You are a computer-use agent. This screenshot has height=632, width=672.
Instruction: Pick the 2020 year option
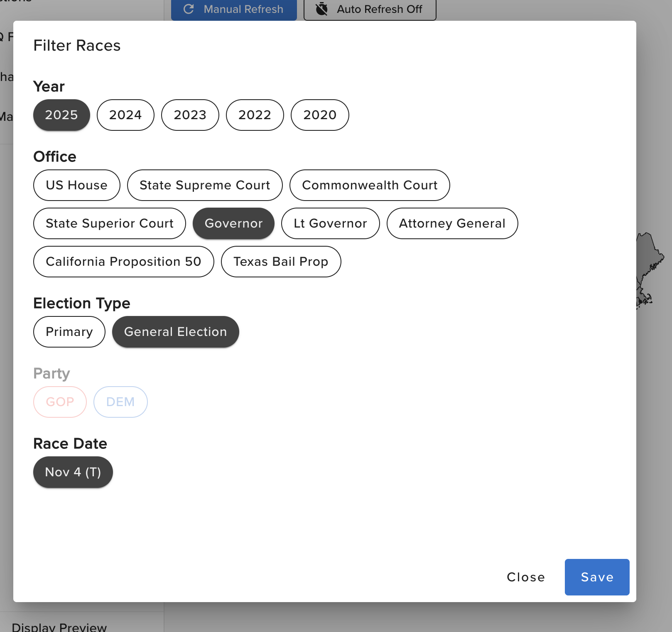[x=320, y=115]
